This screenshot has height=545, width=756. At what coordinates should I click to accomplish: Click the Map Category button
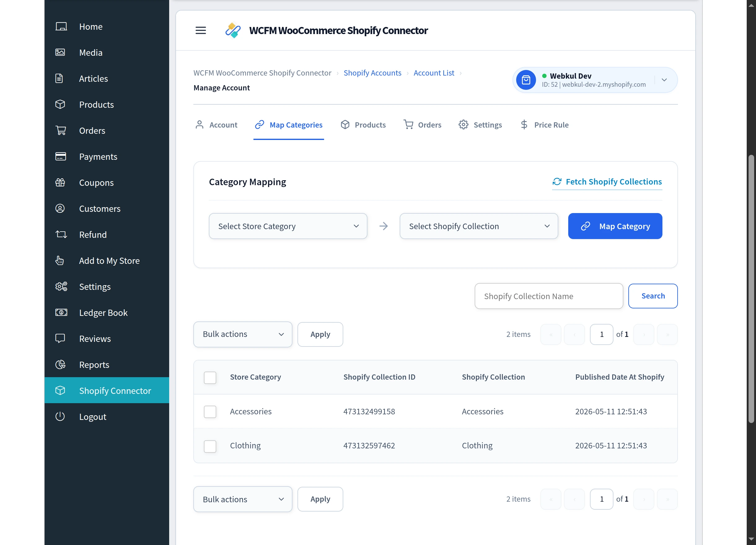(x=615, y=226)
